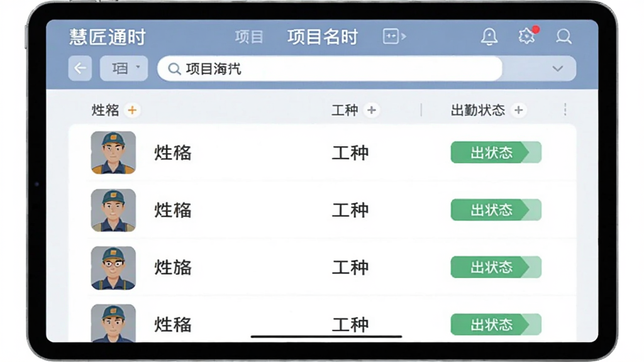Click the 出勤状态 column header
Screen dimensions: 644x362
coord(478,110)
